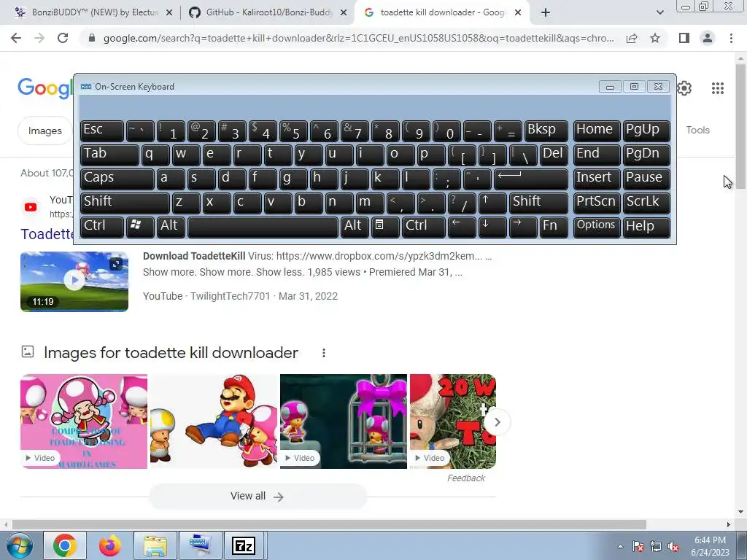Click the PgDn key
Viewport: 747px width, 560px height.
pyautogui.click(x=646, y=155)
